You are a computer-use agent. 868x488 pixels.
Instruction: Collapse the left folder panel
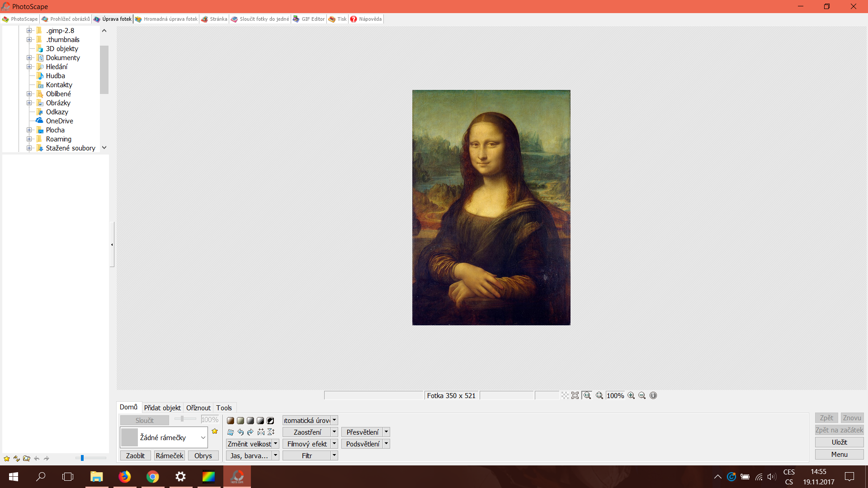[112, 244]
